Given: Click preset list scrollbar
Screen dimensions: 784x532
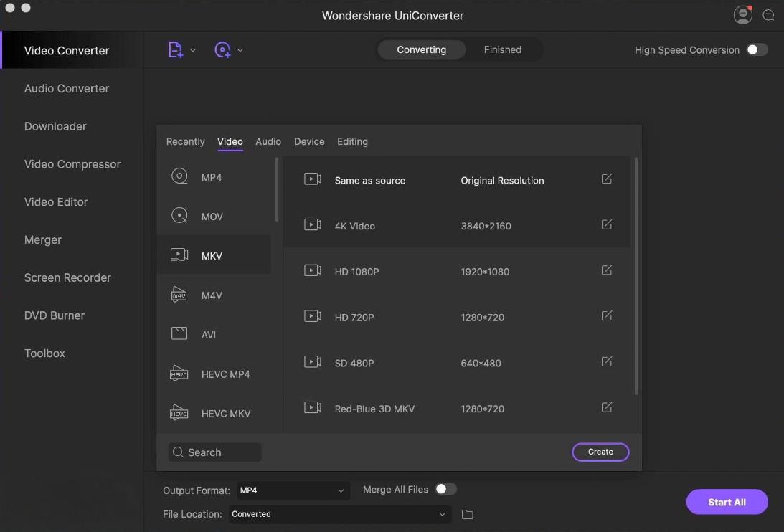Looking at the screenshot, I should tap(636, 276).
